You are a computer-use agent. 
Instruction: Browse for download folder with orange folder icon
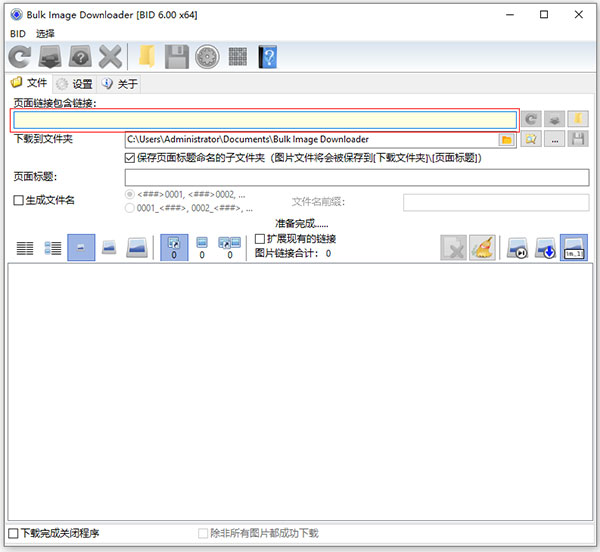[x=507, y=140]
